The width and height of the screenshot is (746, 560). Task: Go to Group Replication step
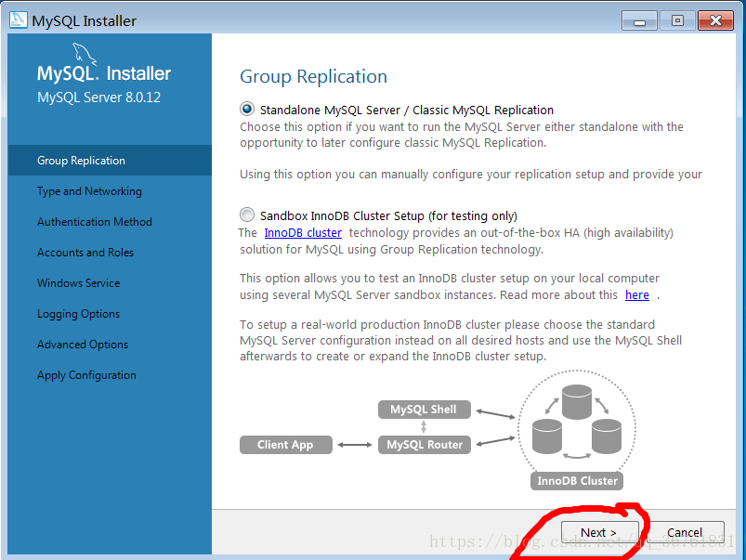pos(110,161)
